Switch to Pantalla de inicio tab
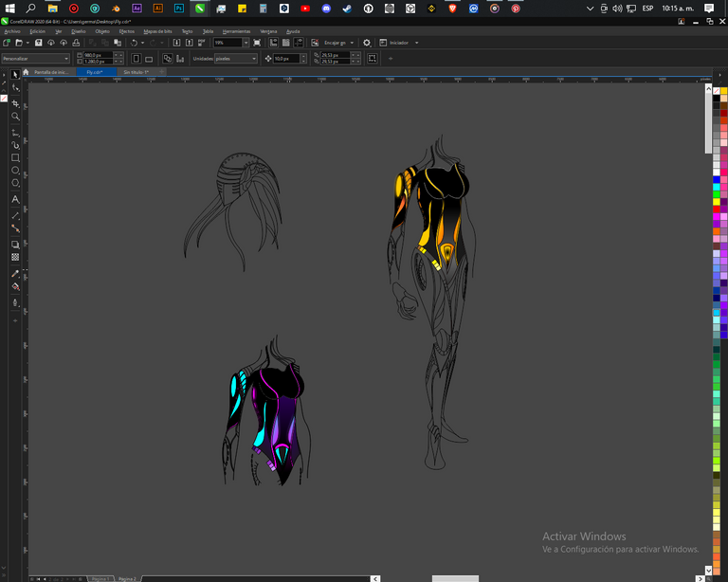 [x=51, y=72]
